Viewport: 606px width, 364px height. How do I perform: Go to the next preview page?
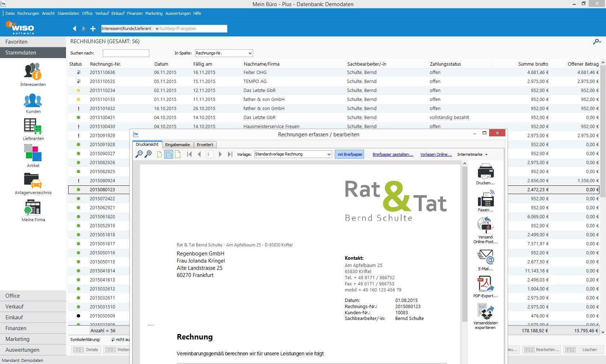click(x=220, y=154)
